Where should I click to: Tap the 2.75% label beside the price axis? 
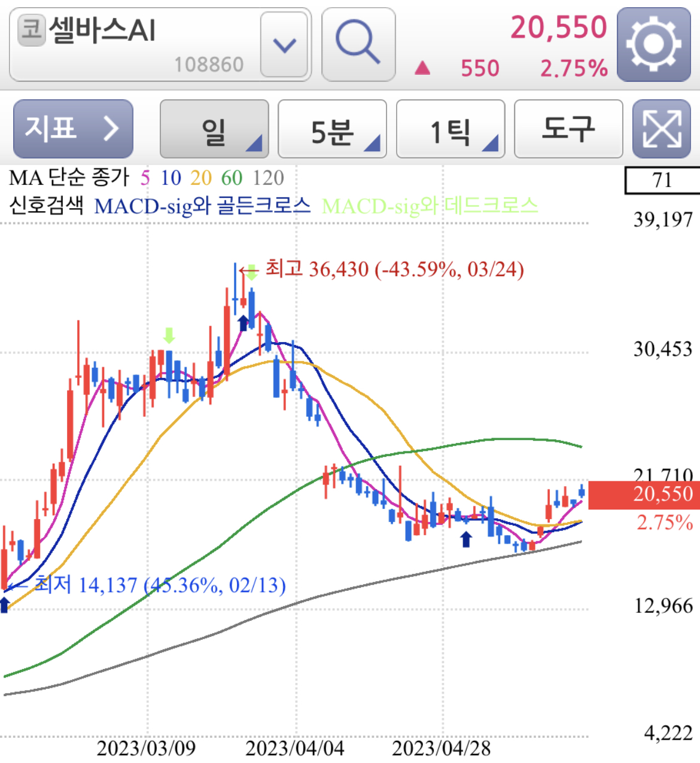tap(665, 523)
